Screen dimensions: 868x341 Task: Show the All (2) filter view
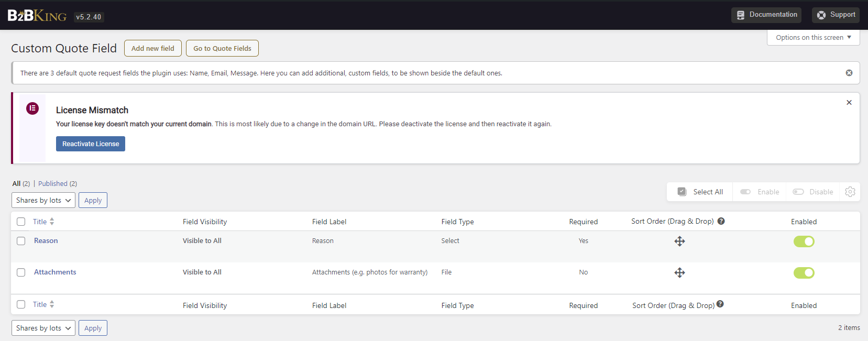pos(21,183)
